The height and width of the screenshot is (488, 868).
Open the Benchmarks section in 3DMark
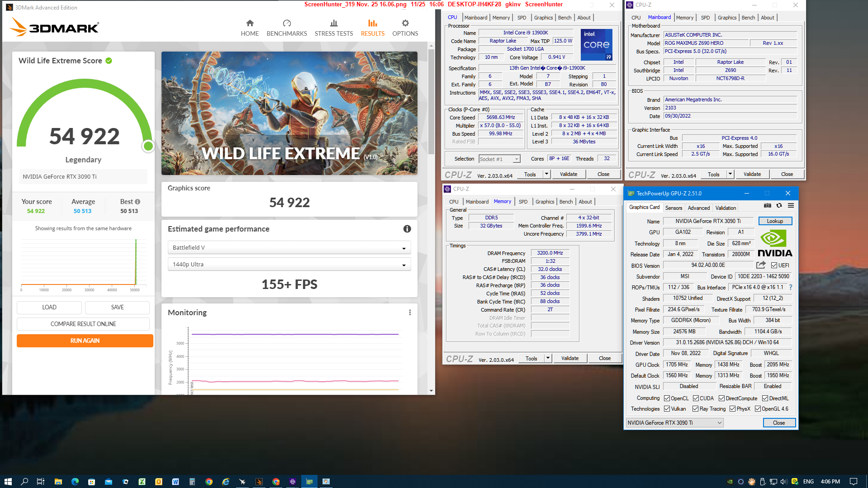(287, 28)
